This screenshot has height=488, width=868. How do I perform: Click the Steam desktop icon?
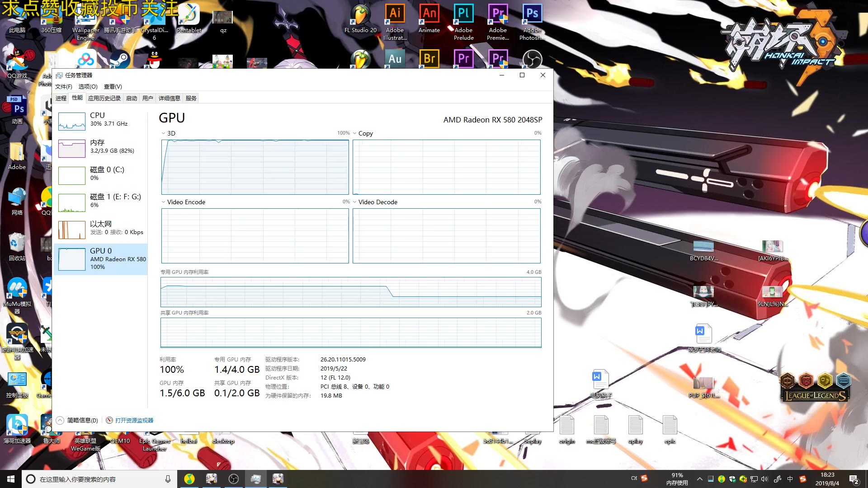pos(120,60)
